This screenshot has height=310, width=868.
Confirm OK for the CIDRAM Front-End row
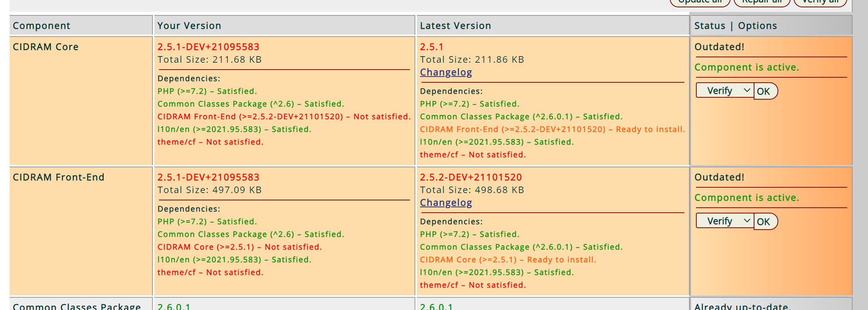point(765,222)
